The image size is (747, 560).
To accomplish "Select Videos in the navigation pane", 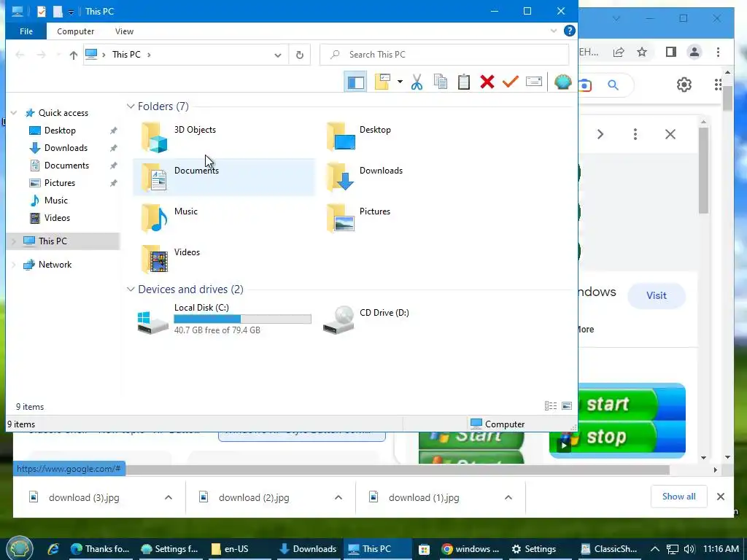I will click(x=57, y=218).
